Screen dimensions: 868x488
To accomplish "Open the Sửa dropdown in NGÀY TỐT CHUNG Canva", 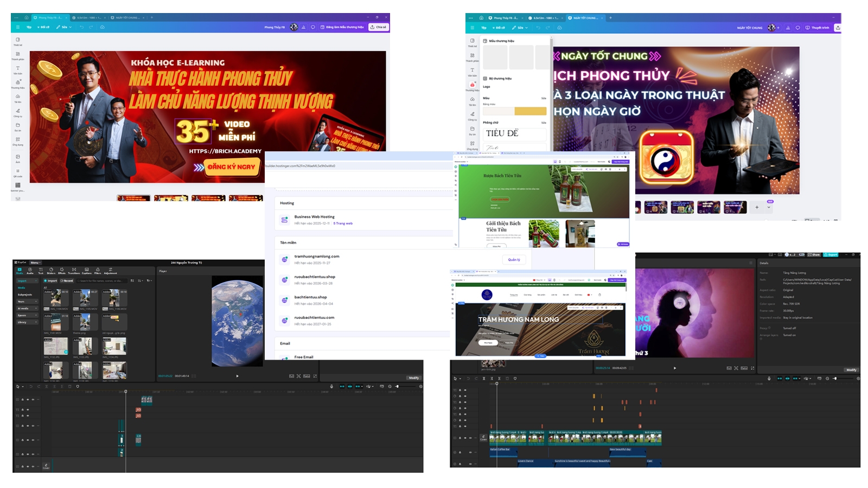I will coord(520,28).
